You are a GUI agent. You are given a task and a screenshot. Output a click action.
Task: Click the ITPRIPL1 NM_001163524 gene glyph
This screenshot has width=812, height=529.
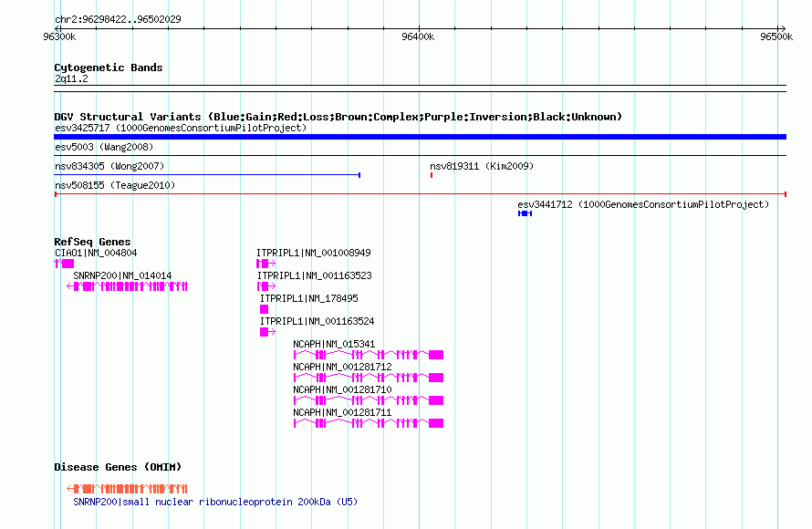267,332
